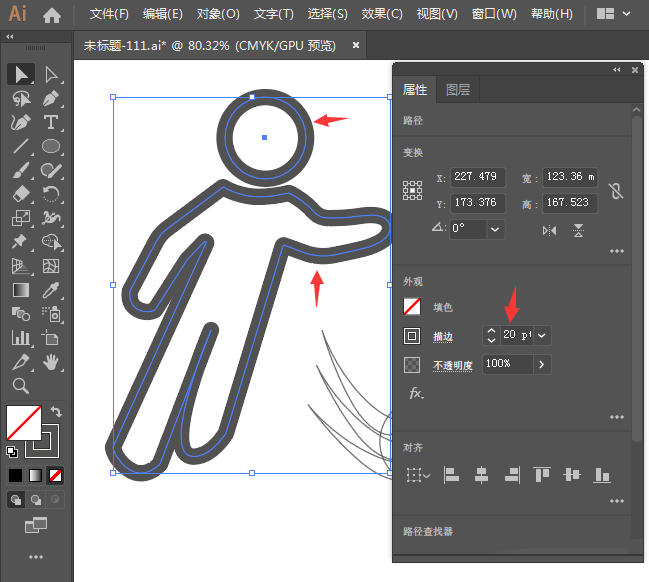Select the Rotate tool
The height and width of the screenshot is (582, 649).
click(51, 194)
